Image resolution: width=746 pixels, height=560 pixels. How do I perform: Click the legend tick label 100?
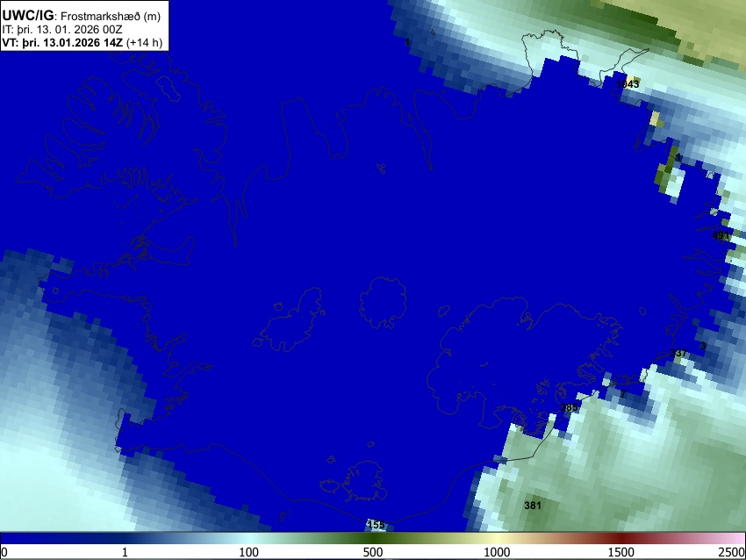pos(248,552)
